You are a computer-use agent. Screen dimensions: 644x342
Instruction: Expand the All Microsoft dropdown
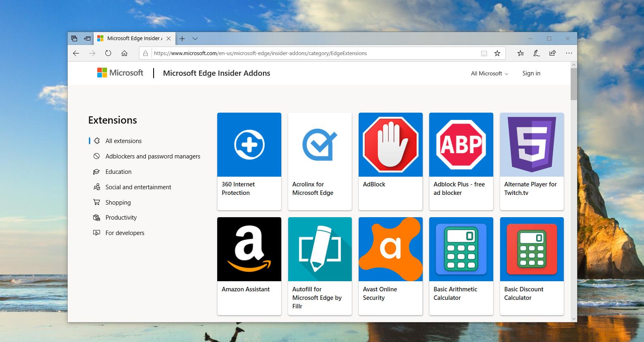point(489,73)
